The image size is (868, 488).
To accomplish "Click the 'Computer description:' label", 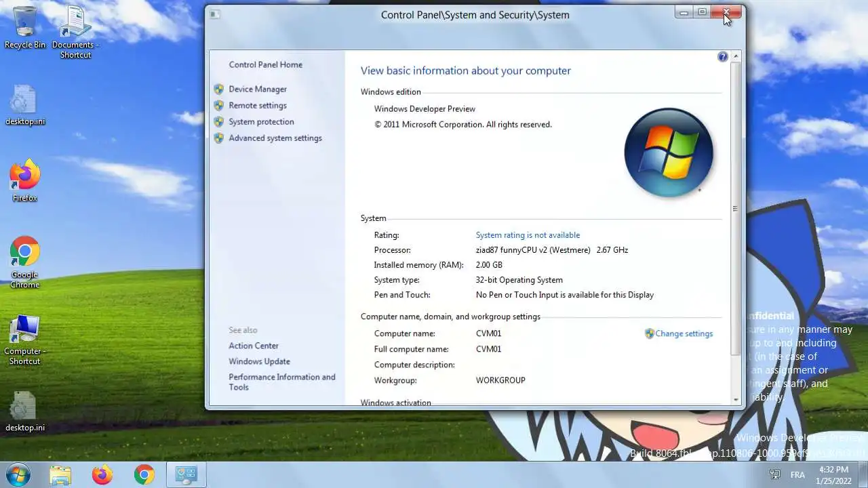I will (x=414, y=365).
